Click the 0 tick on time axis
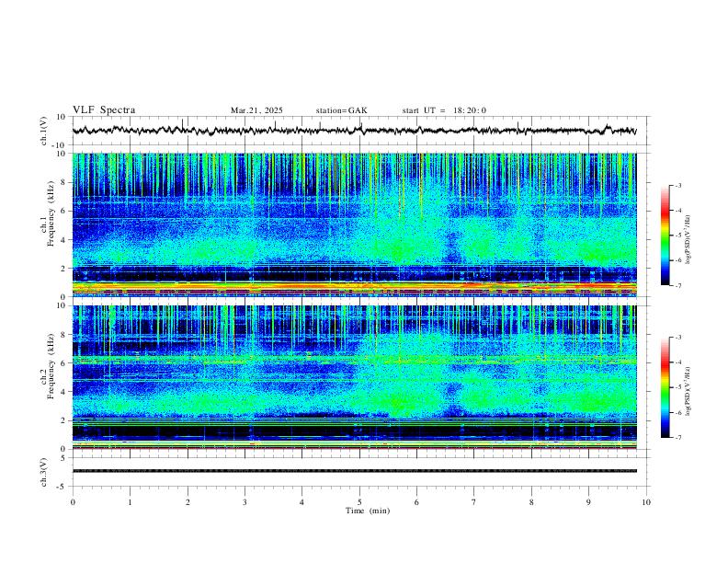Viewport: 728px width, 563px height. pyautogui.click(x=73, y=502)
